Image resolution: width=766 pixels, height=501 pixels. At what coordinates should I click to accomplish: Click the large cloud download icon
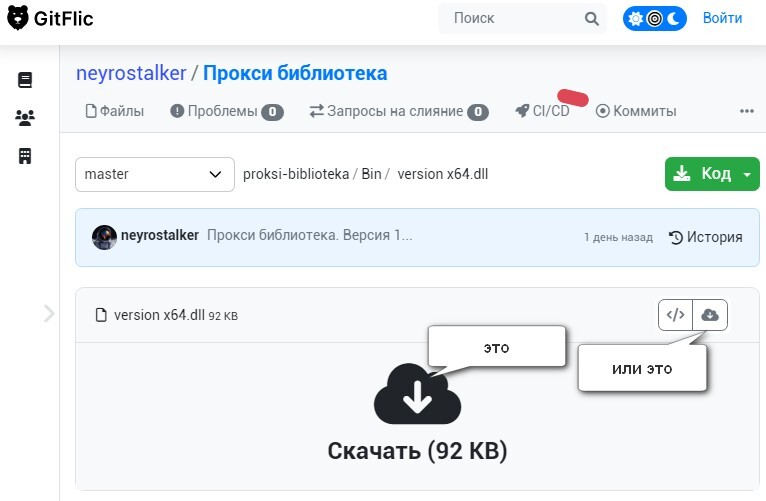[417, 394]
